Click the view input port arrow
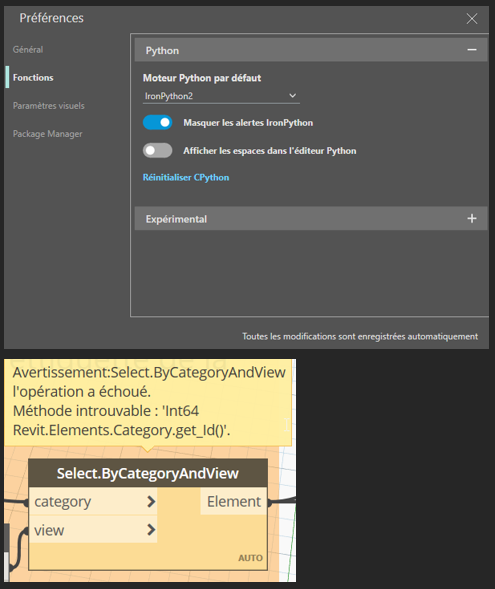Image resolution: width=495 pixels, height=589 pixels. coord(151,529)
